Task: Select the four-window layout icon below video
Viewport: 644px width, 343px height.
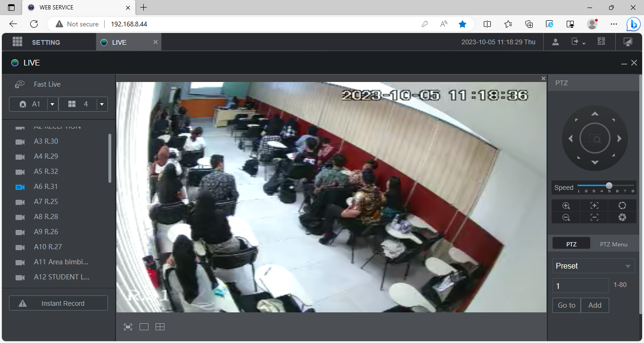Action: (160, 327)
